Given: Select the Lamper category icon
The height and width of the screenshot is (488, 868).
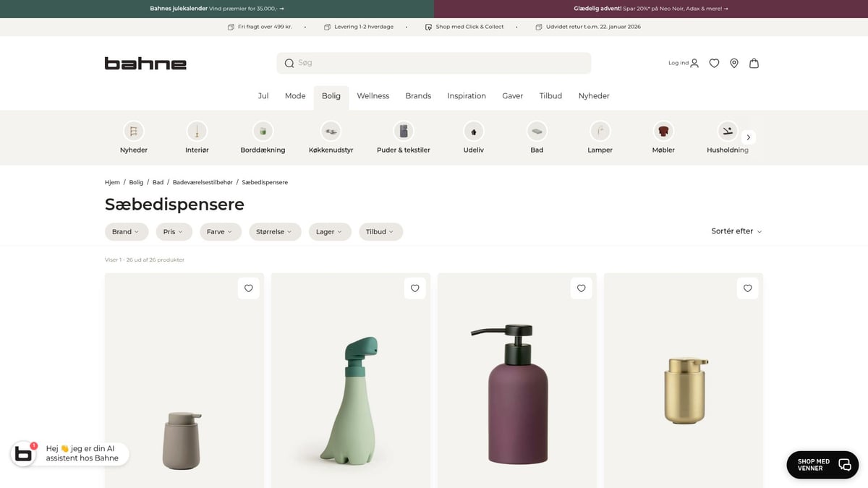Looking at the screenshot, I should point(600,132).
